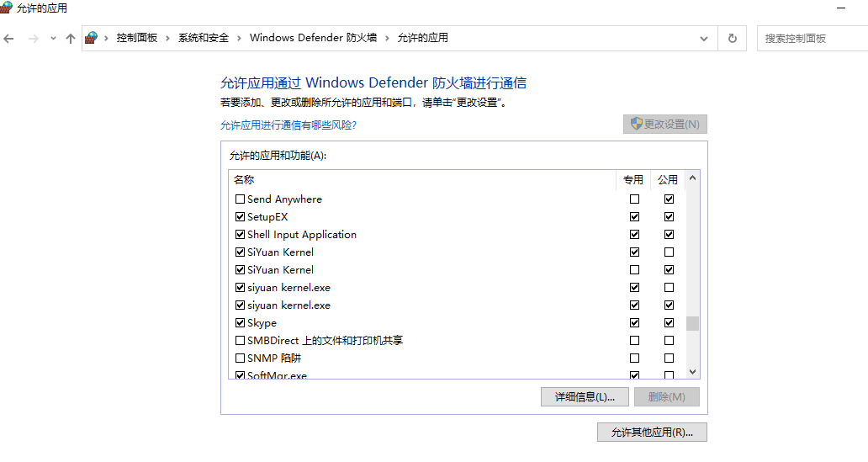The width and height of the screenshot is (868, 462).
Task: Select the SetupEX row text
Action: coord(267,216)
